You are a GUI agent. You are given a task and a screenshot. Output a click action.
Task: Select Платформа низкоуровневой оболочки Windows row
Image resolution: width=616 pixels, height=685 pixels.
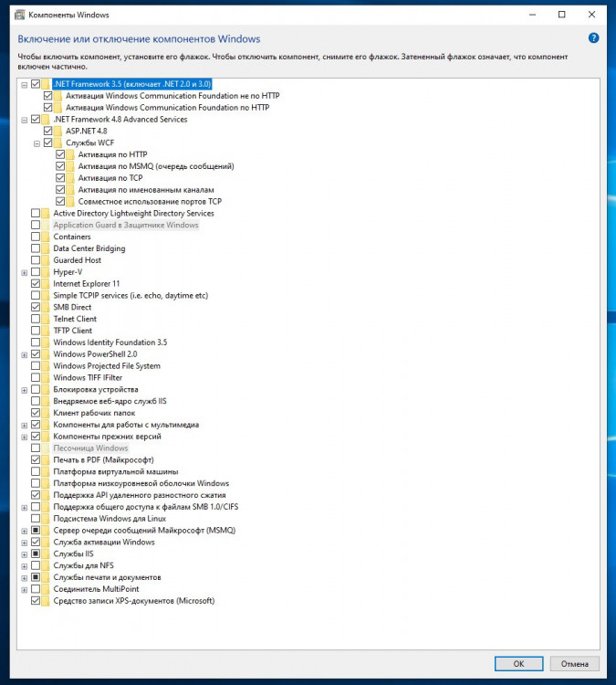[141, 483]
